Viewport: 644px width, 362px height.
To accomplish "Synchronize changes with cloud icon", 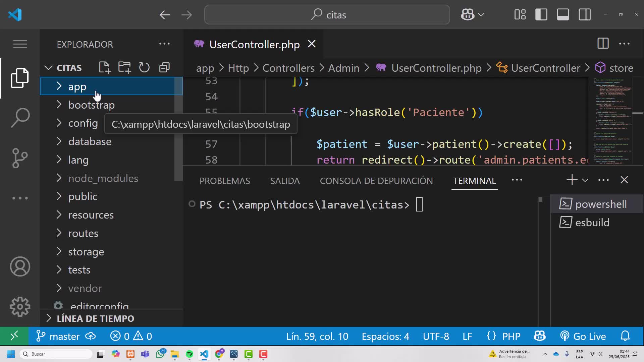I will coord(91,336).
